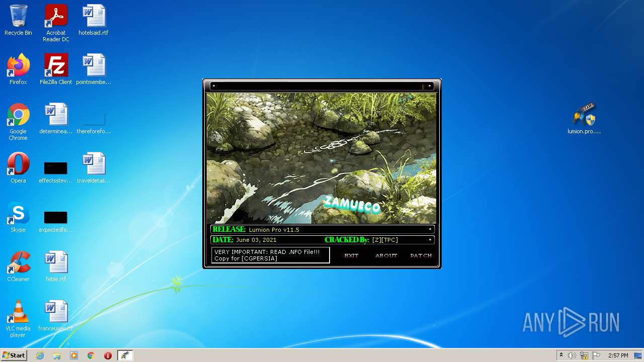This screenshot has height=362, width=644.
Task: Open Windows Media Player taskbar icon
Action: point(74,355)
